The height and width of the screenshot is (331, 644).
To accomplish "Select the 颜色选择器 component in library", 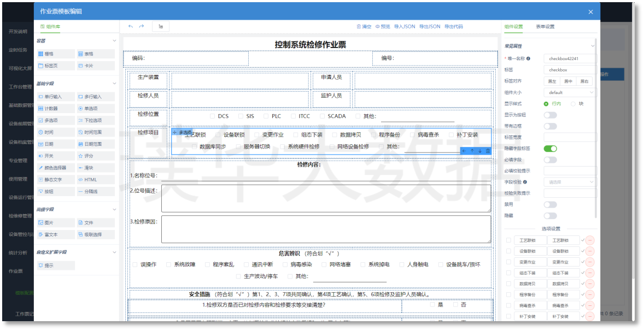I will [x=55, y=168].
